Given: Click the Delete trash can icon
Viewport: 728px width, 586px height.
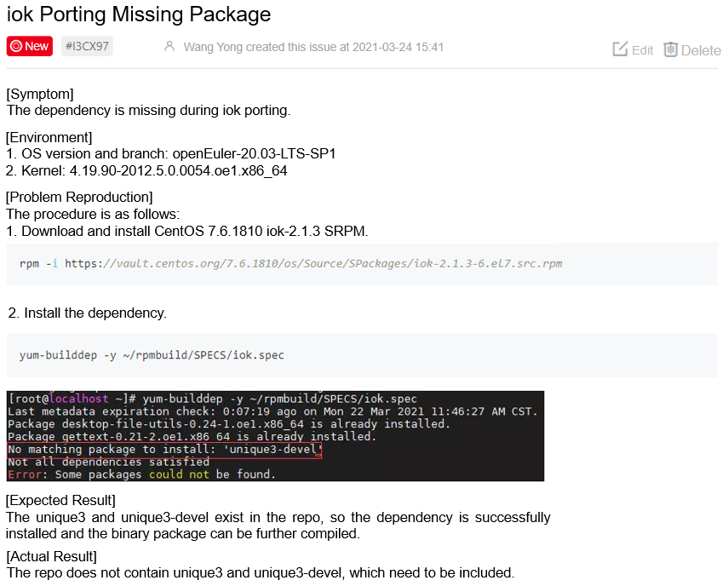Looking at the screenshot, I should (671, 49).
